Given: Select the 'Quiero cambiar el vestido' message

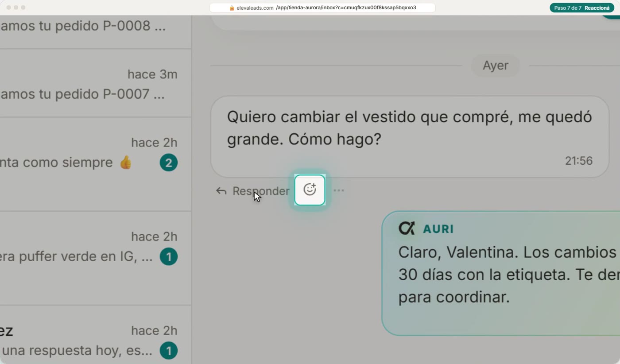Looking at the screenshot, I should (410, 137).
